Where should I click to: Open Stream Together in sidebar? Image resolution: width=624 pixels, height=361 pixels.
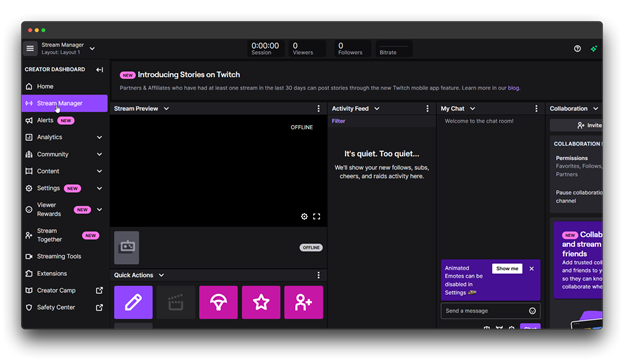point(64,235)
